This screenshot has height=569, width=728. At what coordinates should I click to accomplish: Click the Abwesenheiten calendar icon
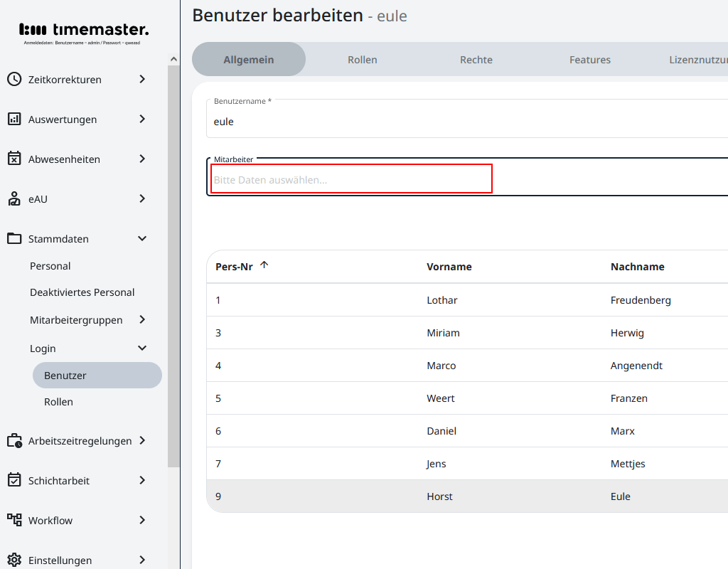click(14, 159)
